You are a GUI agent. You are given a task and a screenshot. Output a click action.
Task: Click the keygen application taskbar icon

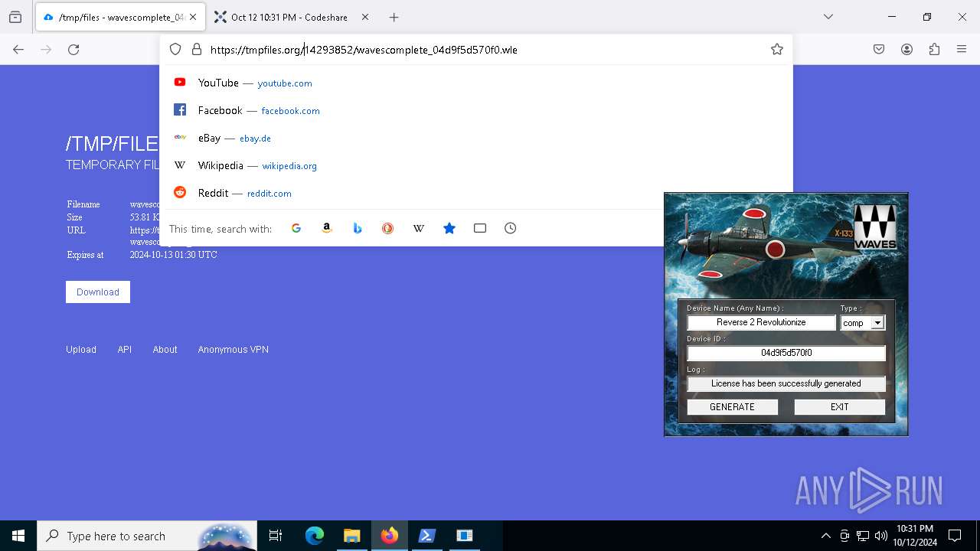(x=465, y=536)
